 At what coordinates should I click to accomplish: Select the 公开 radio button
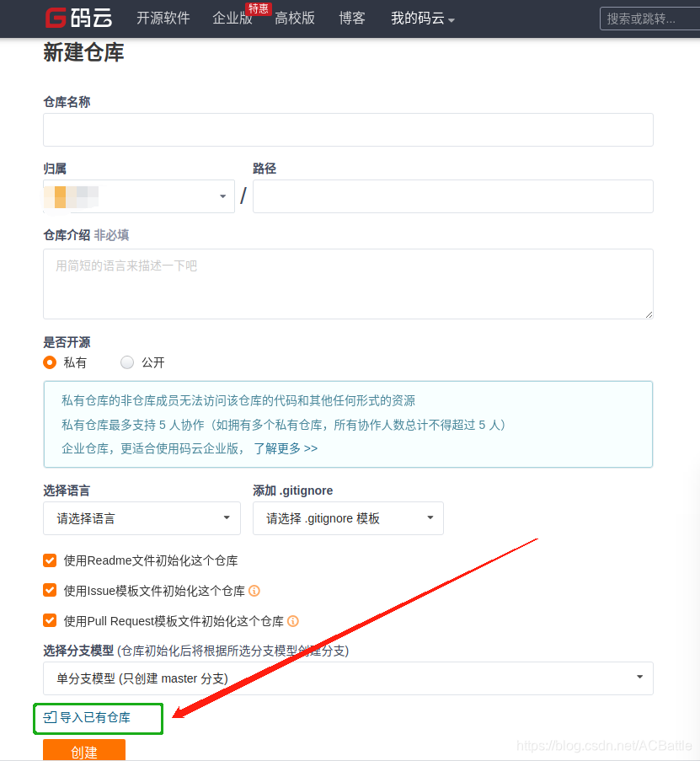tap(127, 362)
